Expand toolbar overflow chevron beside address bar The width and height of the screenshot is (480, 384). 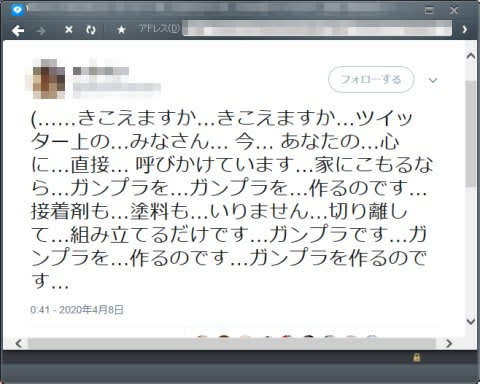(464, 30)
